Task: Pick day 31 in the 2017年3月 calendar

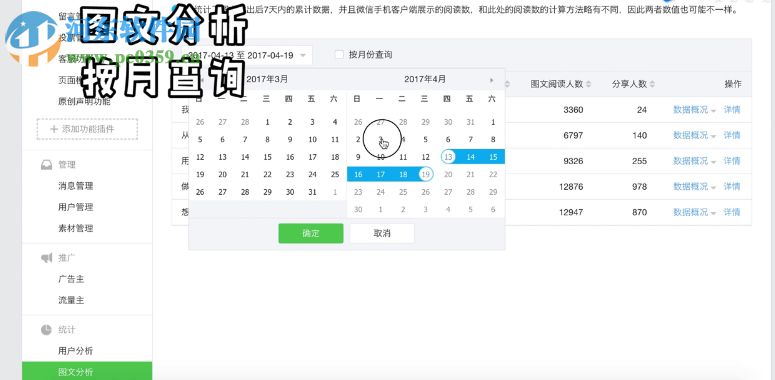Action: pos(312,192)
